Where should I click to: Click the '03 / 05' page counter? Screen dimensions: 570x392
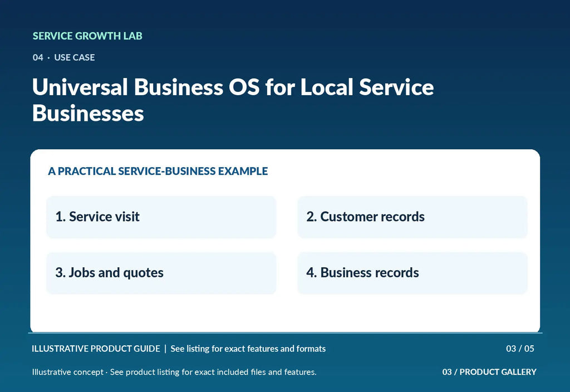[520, 349]
